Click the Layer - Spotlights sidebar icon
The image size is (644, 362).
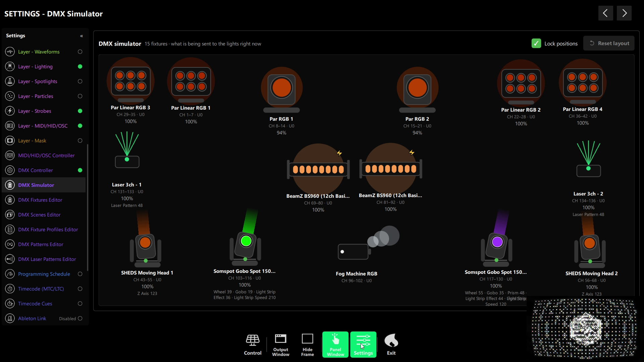[x=10, y=81]
